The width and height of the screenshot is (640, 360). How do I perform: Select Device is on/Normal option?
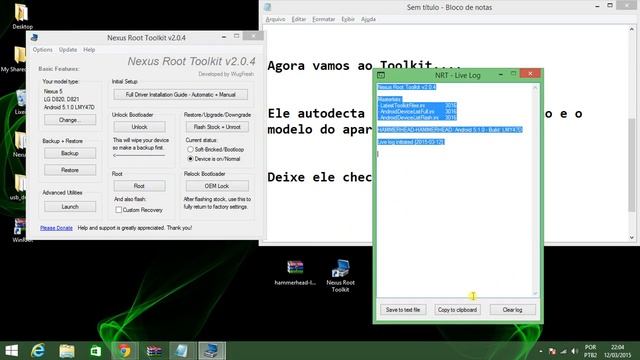190,159
